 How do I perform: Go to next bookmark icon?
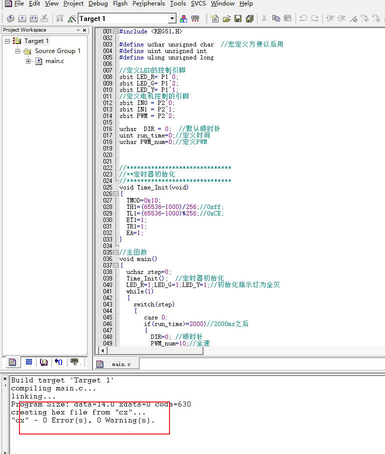[x=365, y=19]
